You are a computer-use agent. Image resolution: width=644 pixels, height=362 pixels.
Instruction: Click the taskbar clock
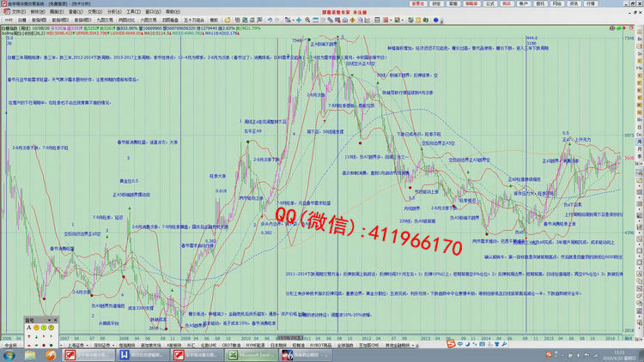point(619,355)
